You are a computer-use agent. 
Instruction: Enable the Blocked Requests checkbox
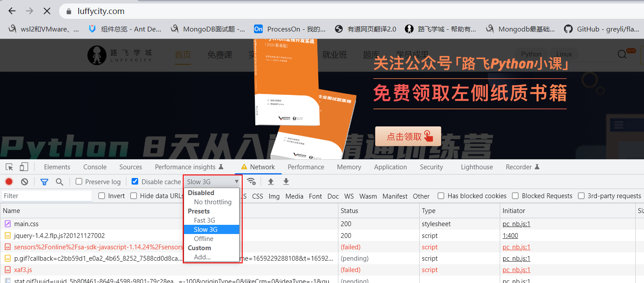point(515,196)
